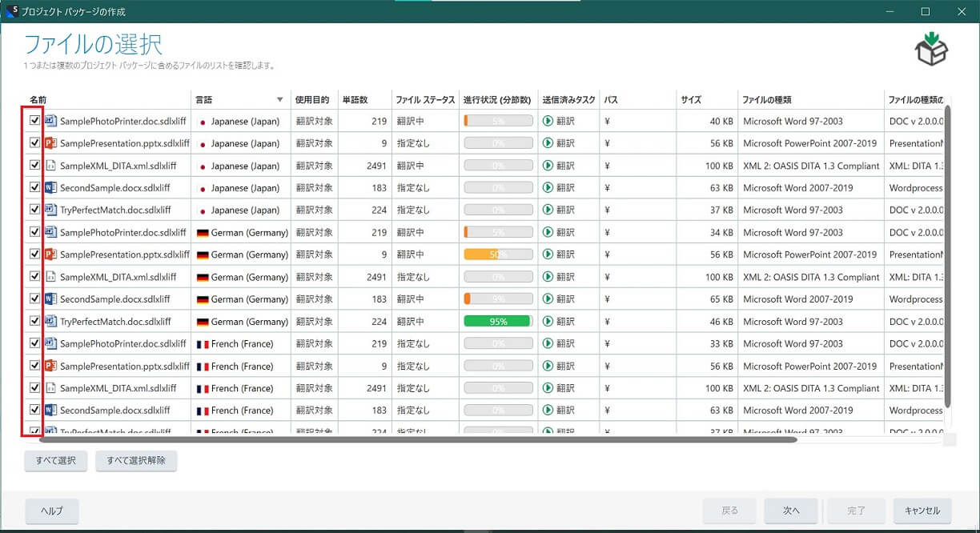
Task: Click the Japanese flag icon in the first row
Action: 202,122
